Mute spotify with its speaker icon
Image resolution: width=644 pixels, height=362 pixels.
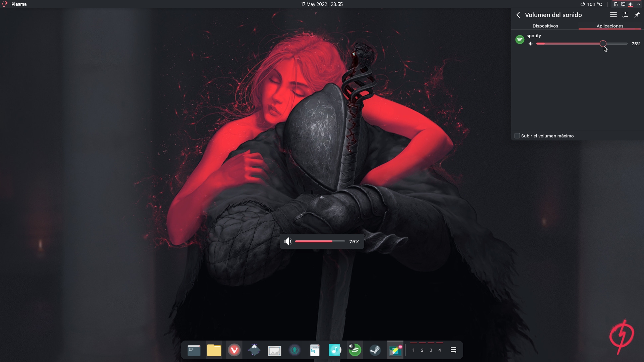530,44
